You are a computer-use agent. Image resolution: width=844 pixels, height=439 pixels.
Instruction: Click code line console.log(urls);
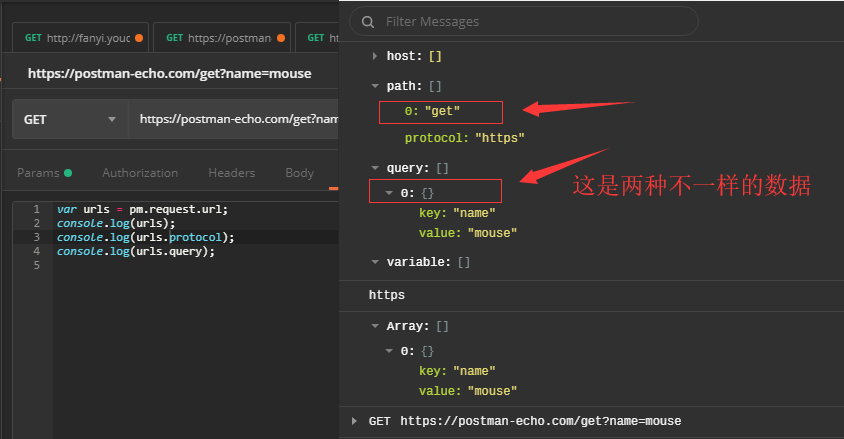tap(116, 223)
